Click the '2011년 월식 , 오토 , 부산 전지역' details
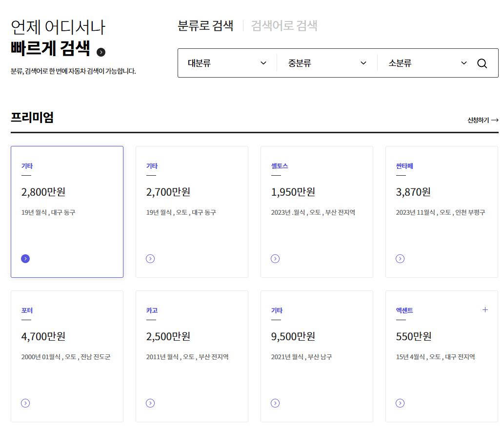The width and height of the screenshot is (504, 430). [x=187, y=357]
